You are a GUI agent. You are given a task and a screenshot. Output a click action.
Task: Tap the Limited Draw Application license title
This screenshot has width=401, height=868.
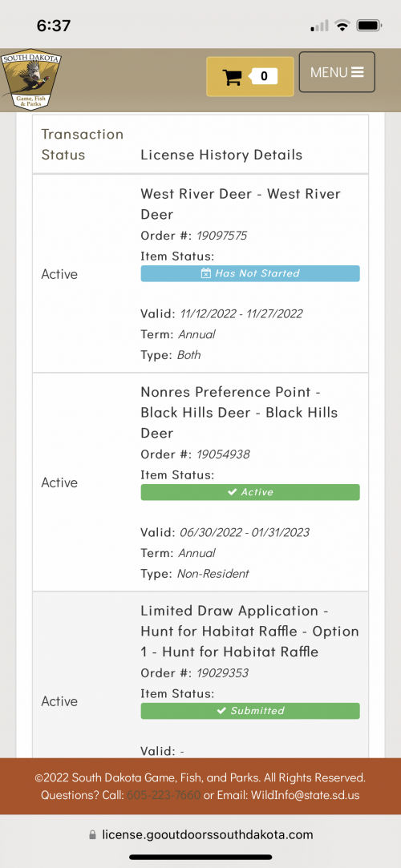click(249, 631)
